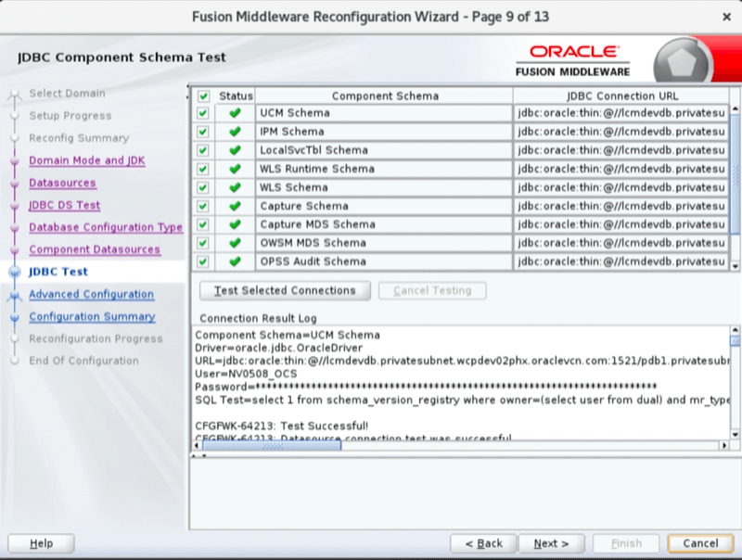Select the OWSM MDS Schema name cell
The width and height of the screenshot is (742, 560).
click(x=384, y=243)
